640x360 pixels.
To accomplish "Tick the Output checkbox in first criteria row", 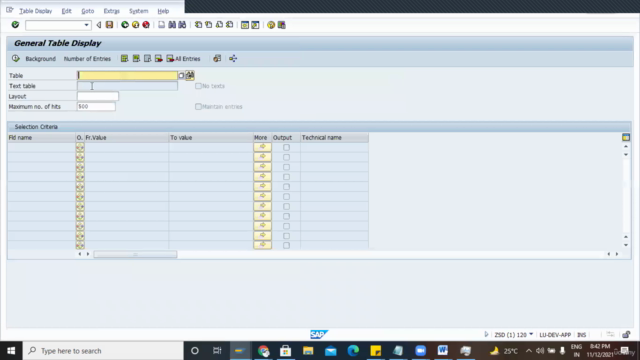I will [x=287, y=147].
